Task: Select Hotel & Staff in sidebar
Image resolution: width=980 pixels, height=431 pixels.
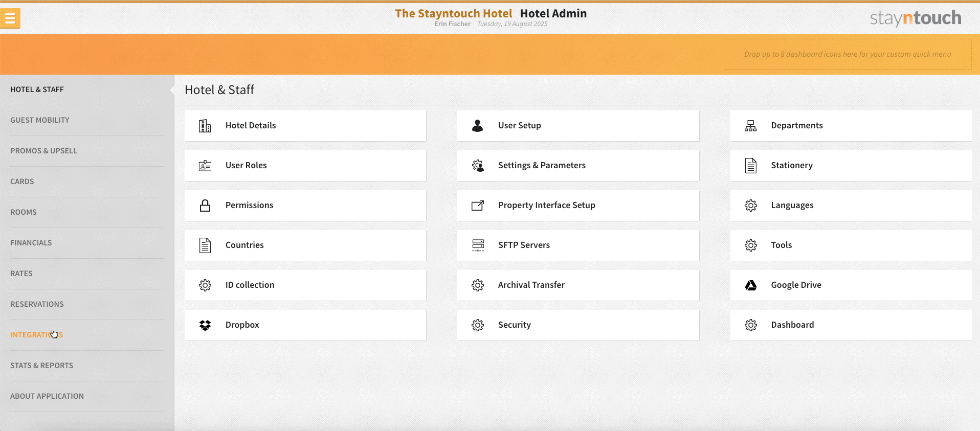Action: tap(37, 89)
